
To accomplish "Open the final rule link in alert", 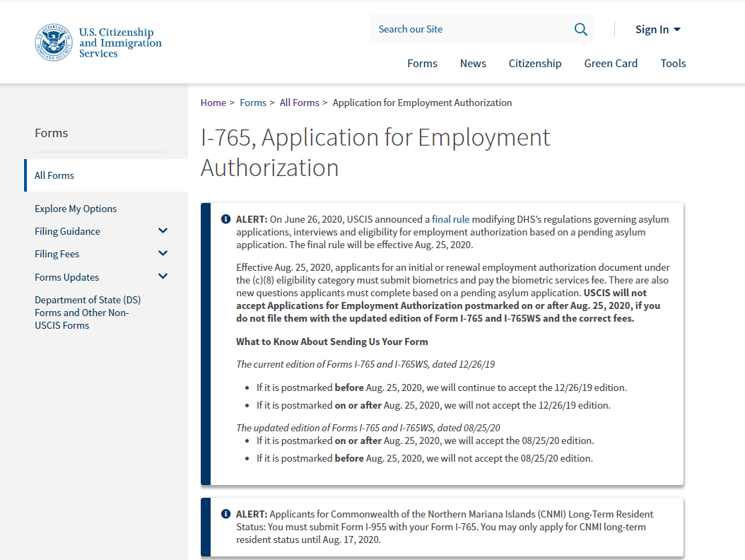I will coord(450,219).
